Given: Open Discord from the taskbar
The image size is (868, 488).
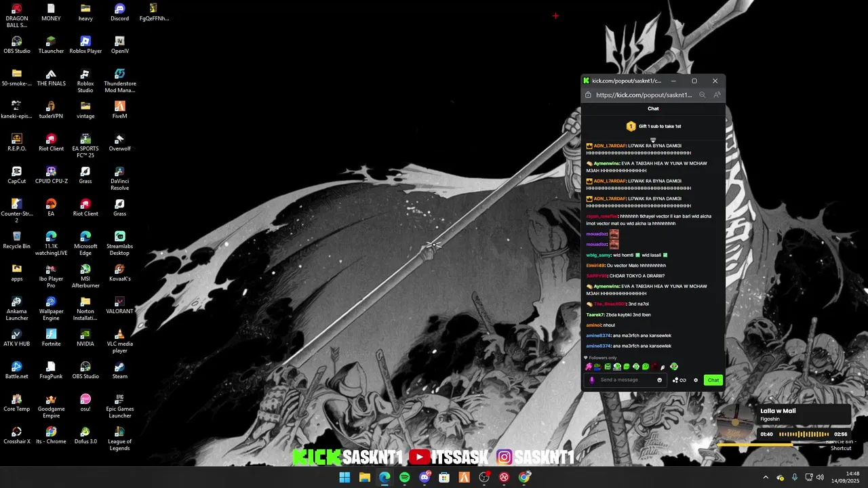Looking at the screenshot, I should coord(425,477).
